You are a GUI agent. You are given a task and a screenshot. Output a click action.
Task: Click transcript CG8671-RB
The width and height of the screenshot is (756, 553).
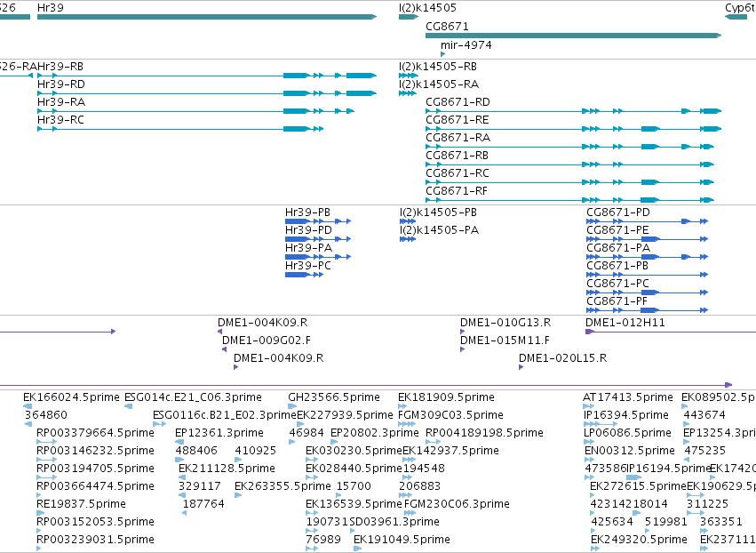click(458, 156)
